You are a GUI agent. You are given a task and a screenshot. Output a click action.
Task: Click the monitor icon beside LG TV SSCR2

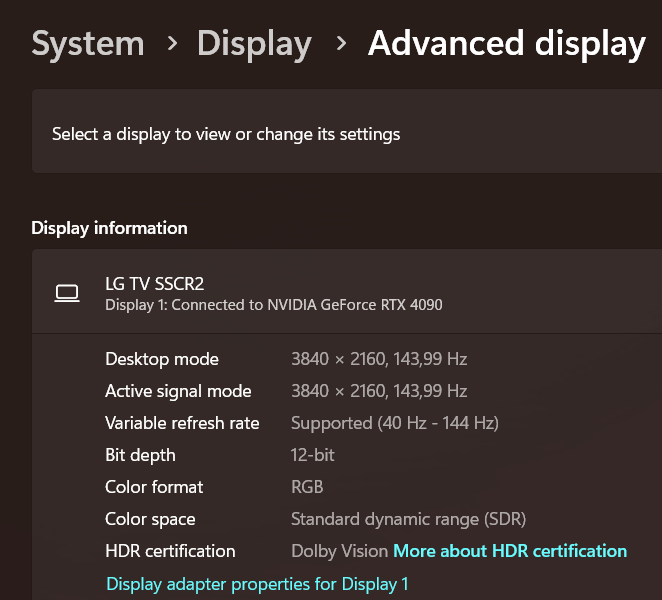pos(67,293)
